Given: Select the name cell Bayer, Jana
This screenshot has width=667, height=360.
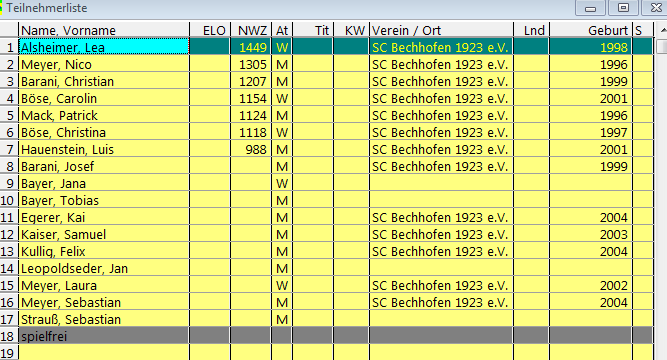Looking at the screenshot, I should point(104,183).
